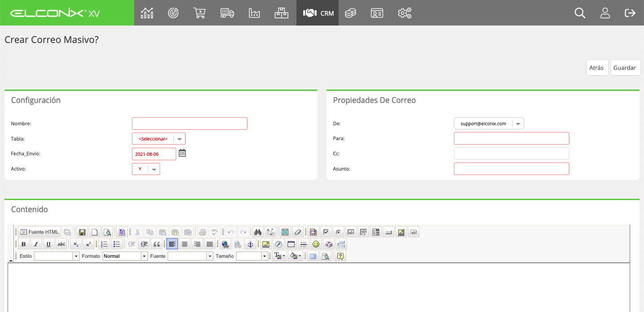Open the background color picker
Viewport: 644px width, 312px height.
coord(296,256)
